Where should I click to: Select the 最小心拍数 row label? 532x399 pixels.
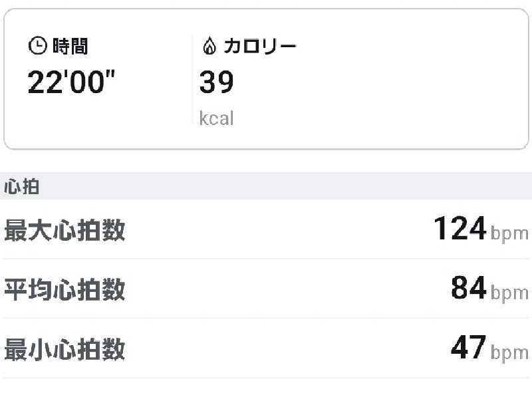point(65,349)
